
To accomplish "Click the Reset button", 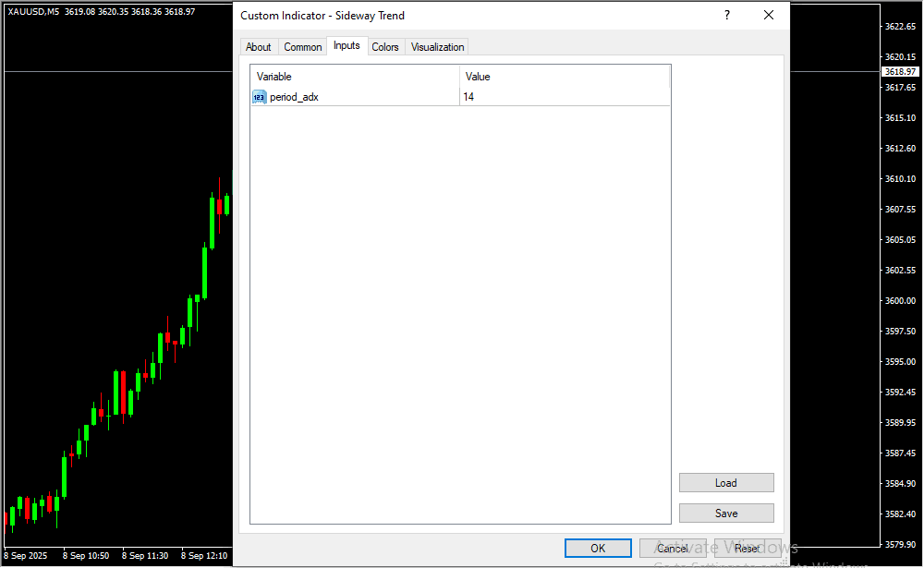I will click(748, 549).
